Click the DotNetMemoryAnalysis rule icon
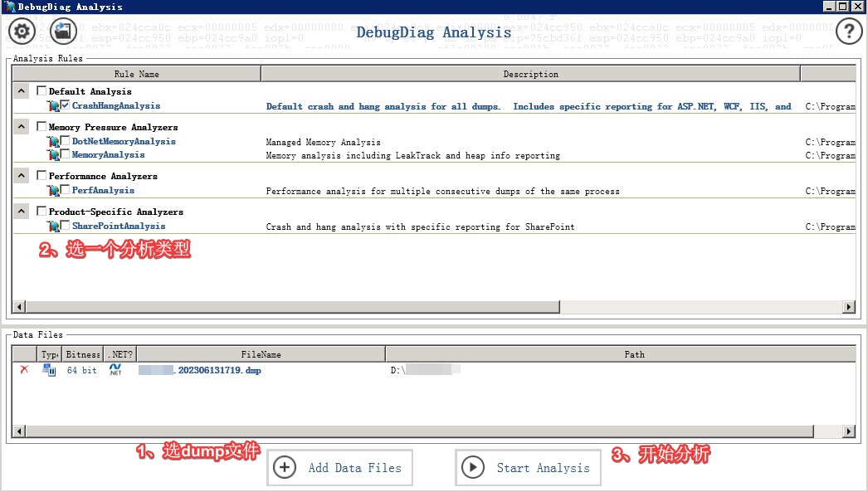The width and height of the screenshot is (868, 492). (x=53, y=142)
